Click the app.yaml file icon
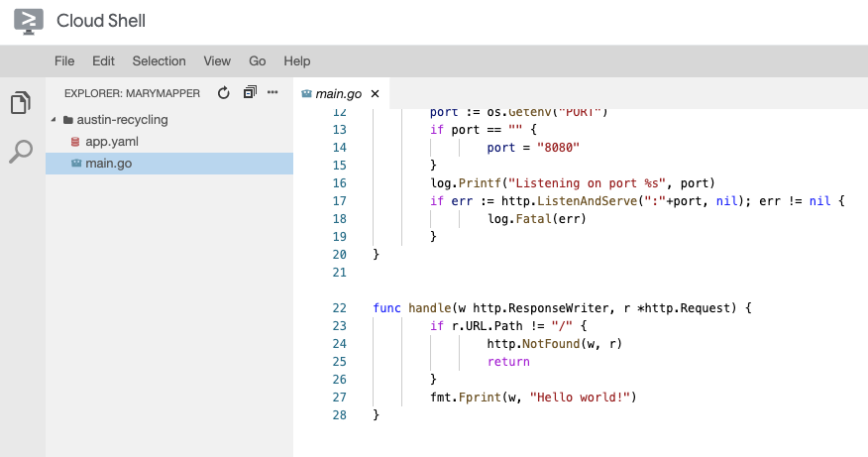The width and height of the screenshot is (868, 457). tap(75, 142)
